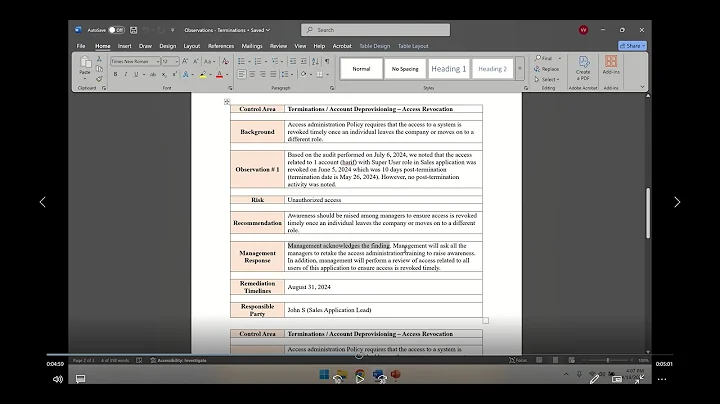The width and height of the screenshot is (720, 404).
Task: Click the Decrease Indent icon
Action: tap(292, 61)
